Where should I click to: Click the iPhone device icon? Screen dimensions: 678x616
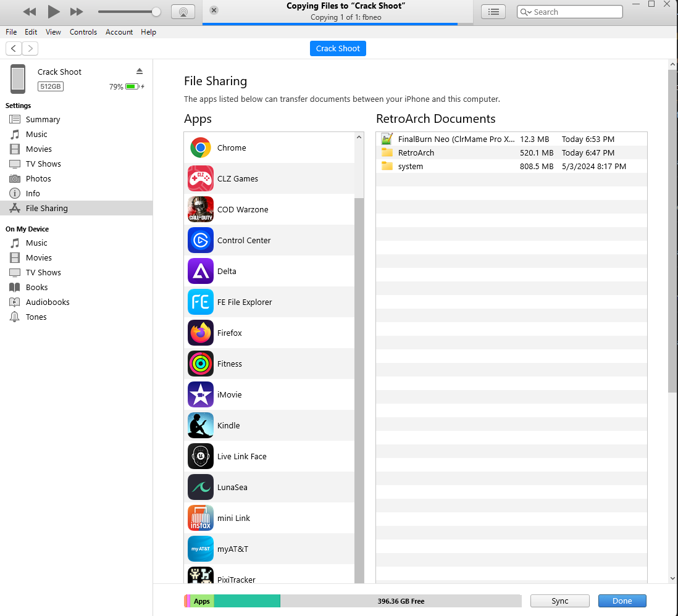18,79
